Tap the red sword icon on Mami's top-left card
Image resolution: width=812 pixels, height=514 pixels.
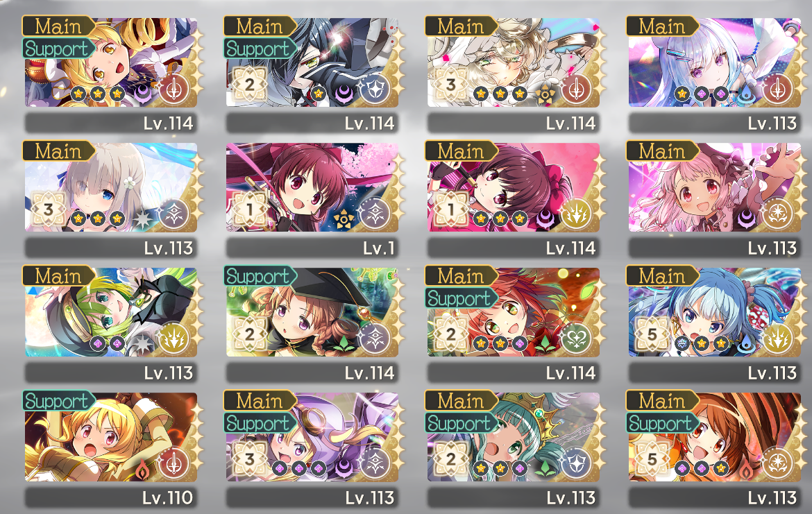coord(174,89)
